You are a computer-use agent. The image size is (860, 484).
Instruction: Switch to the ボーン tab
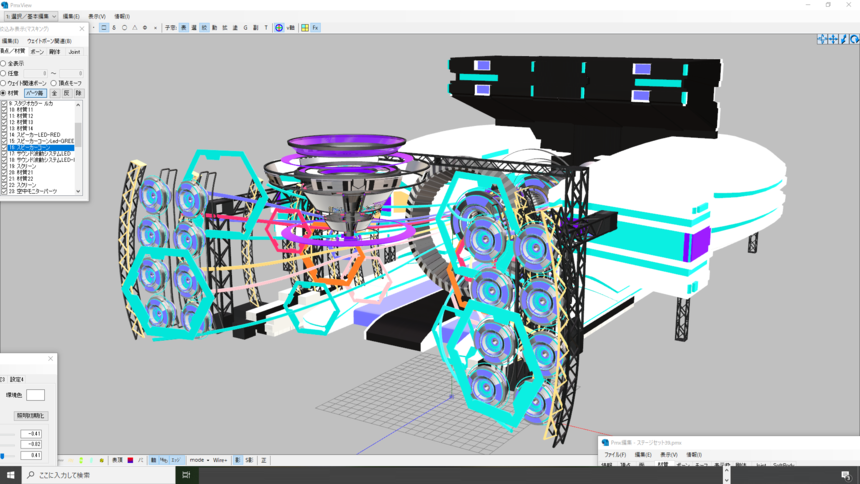click(x=37, y=51)
